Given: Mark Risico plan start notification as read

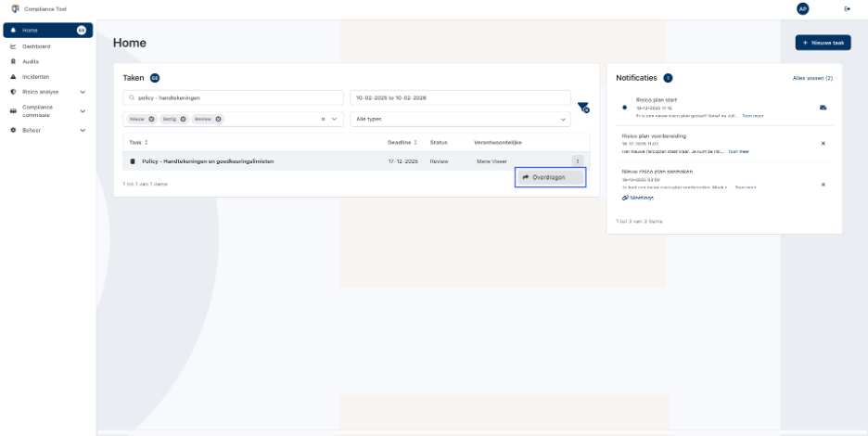Looking at the screenshot, I should point(823,108).
